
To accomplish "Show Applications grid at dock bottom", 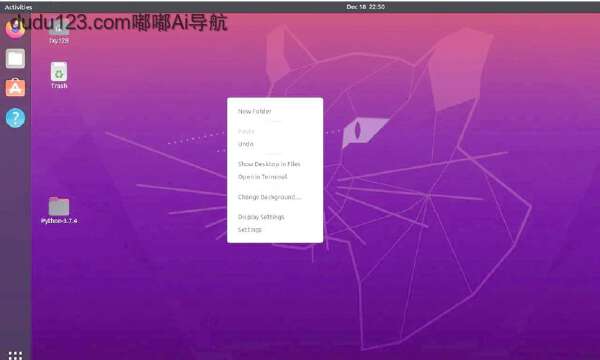I will click(15, 355).
